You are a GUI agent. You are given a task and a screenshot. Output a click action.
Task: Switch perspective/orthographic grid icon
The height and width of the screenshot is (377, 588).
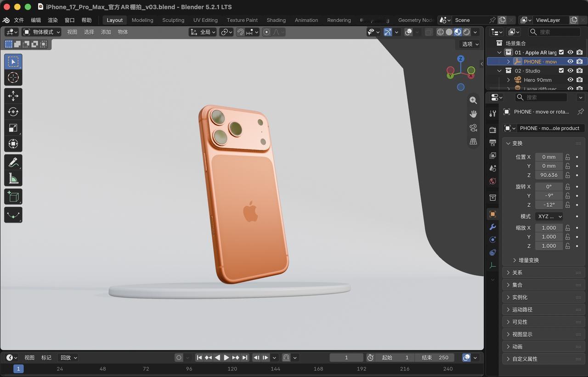click(473, 142)
